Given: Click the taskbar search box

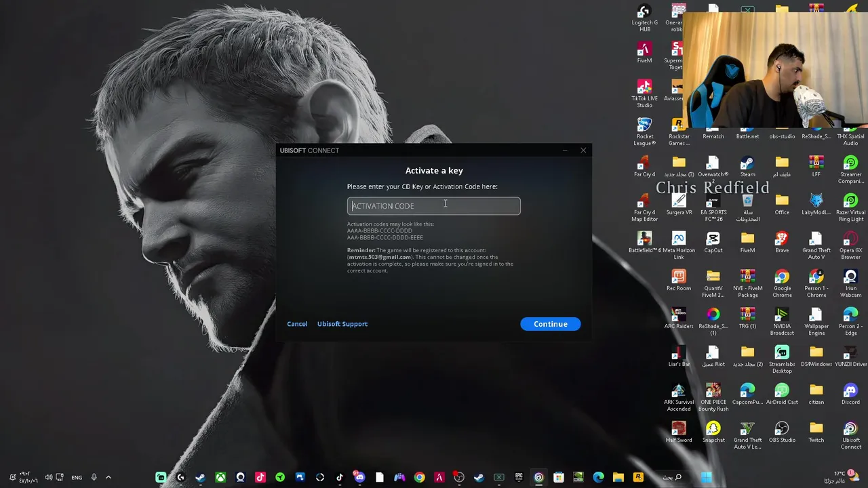Looking at the screenshot, I should pos(672,477).
